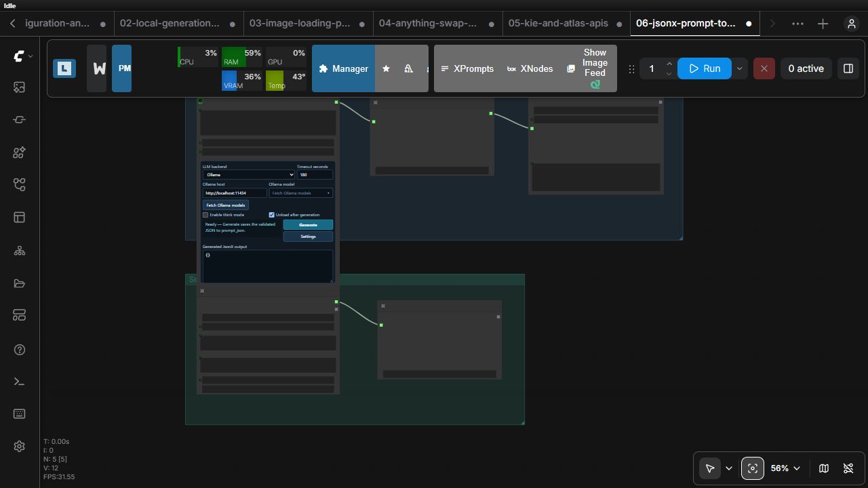Open the sparkle shapes icon in left sidebar

tap(19, 152)
